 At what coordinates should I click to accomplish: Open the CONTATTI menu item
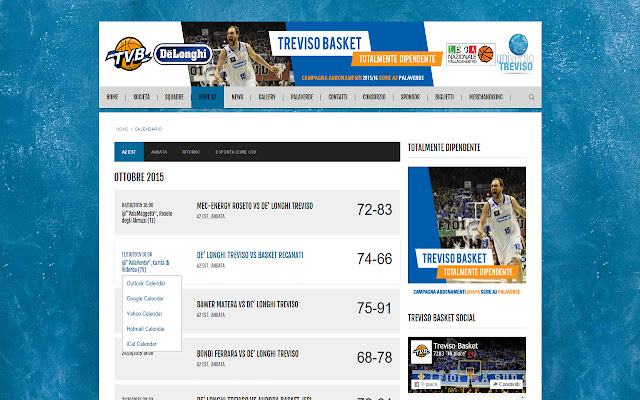[x=338, y=97]
